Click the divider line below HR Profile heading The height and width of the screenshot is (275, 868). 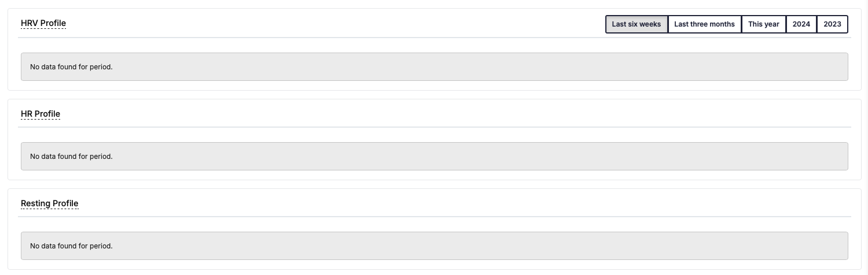pyautogui.click(x=434, y=127)
